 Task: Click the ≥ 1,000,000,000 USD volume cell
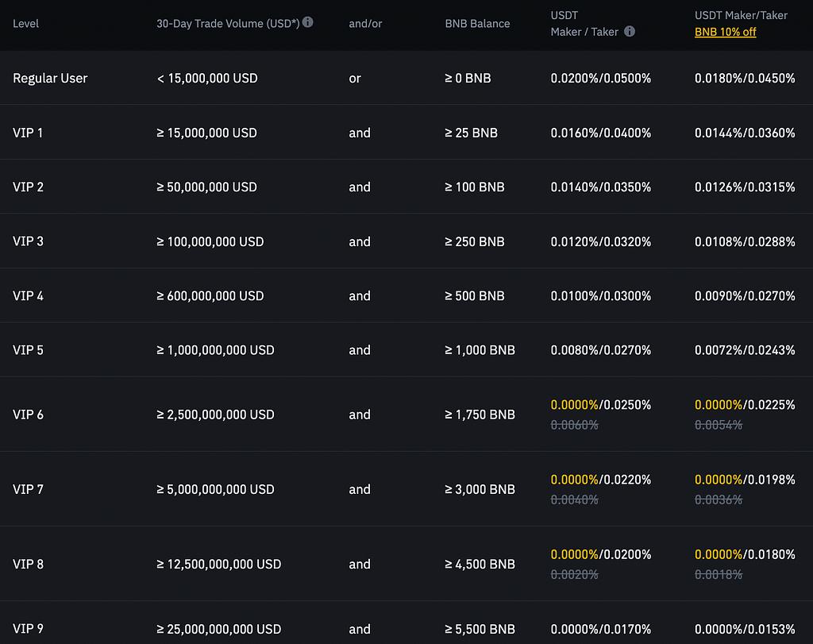[x=215, y=349]
